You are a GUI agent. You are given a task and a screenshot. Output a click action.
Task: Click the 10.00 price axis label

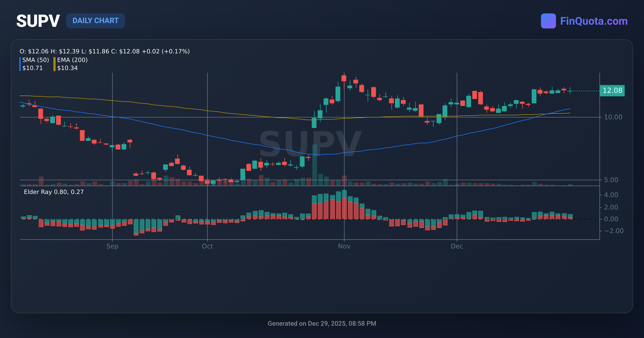613,117
